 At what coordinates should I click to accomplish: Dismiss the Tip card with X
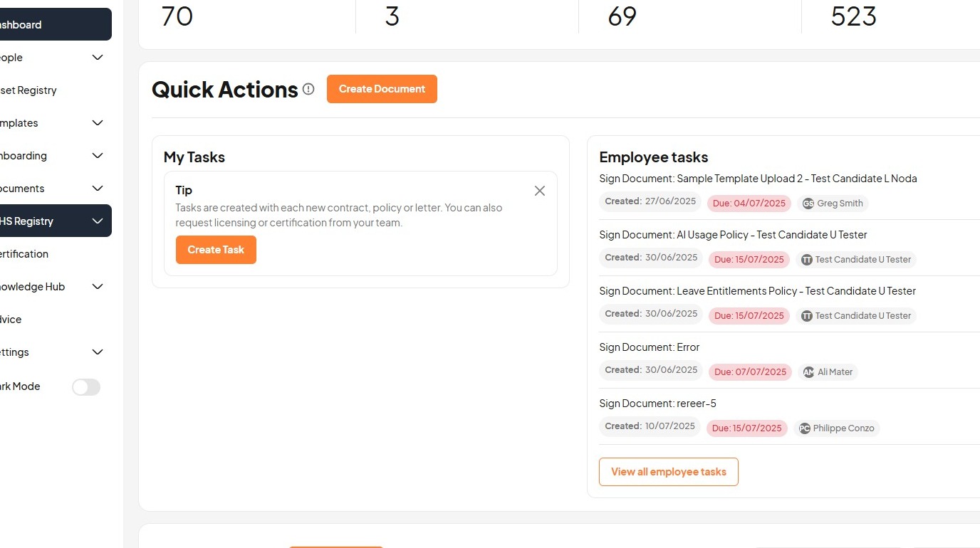click(540, 191)
